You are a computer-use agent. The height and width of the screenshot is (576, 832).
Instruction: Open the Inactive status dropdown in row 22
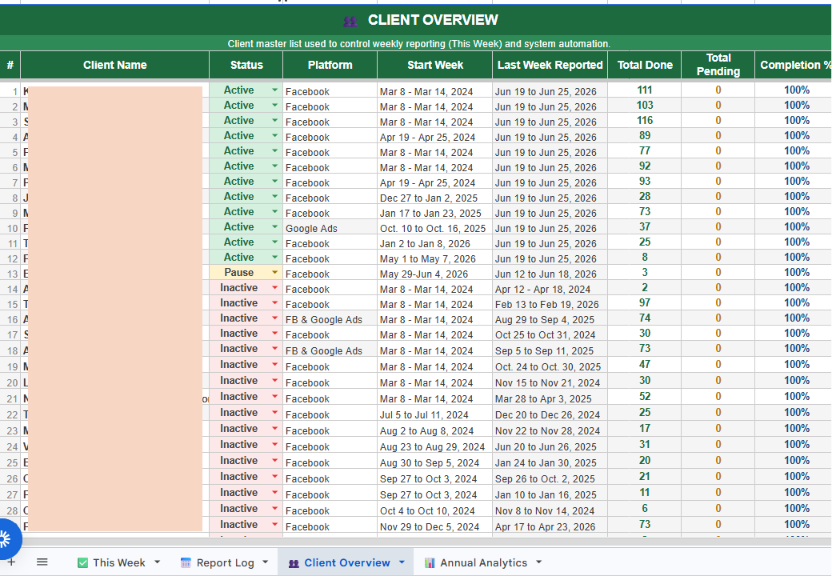[274, 413]
